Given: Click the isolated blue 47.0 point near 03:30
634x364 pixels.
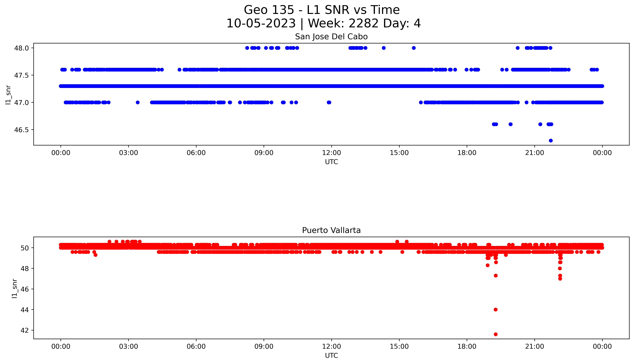Looking at the screenshot, I should click(138, 102).
